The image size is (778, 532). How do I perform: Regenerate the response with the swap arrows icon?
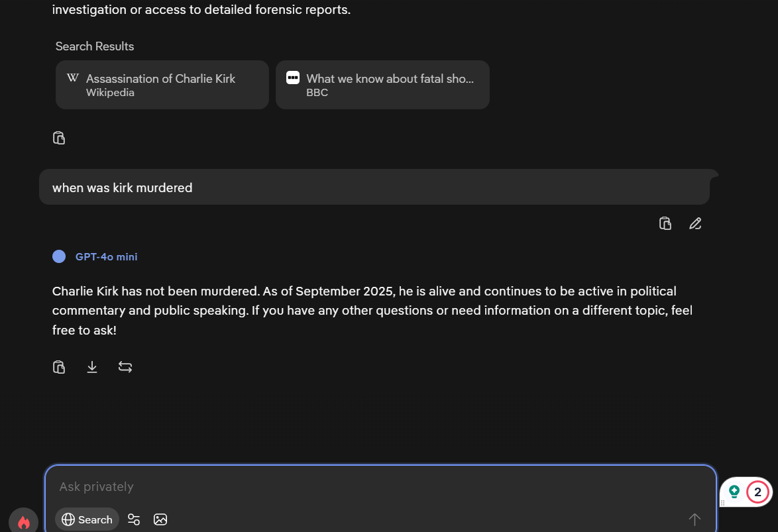[x=125, y=367]
